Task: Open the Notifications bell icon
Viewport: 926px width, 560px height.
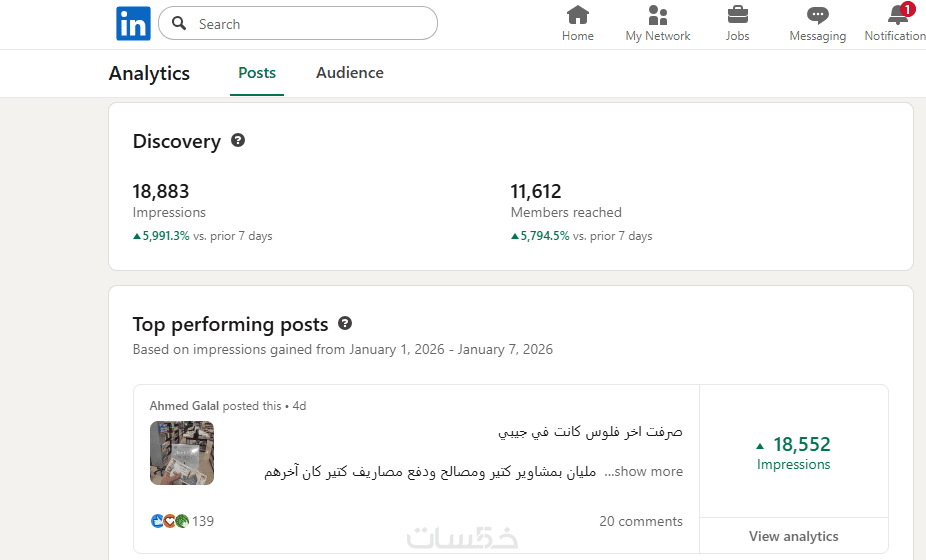Action: 897,15
